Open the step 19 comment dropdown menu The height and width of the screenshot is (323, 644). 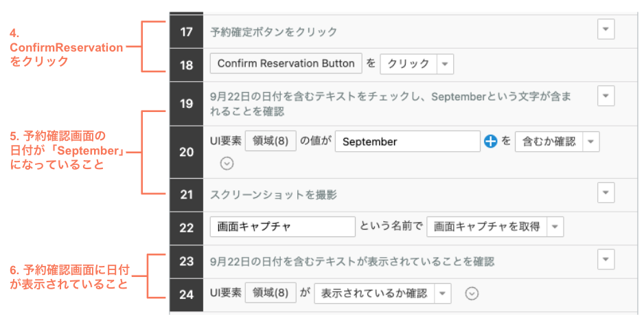[x=606, y=95]
